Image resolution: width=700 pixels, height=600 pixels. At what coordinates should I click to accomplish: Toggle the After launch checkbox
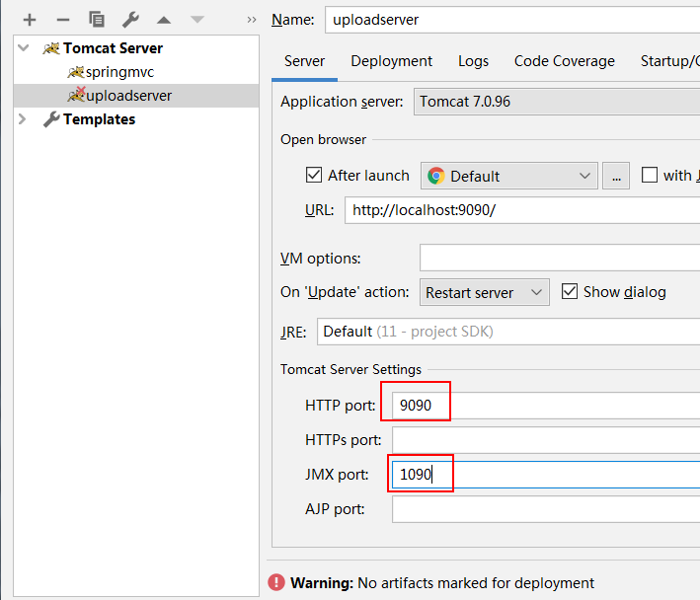pyautogui.click(x=314, y=175)
